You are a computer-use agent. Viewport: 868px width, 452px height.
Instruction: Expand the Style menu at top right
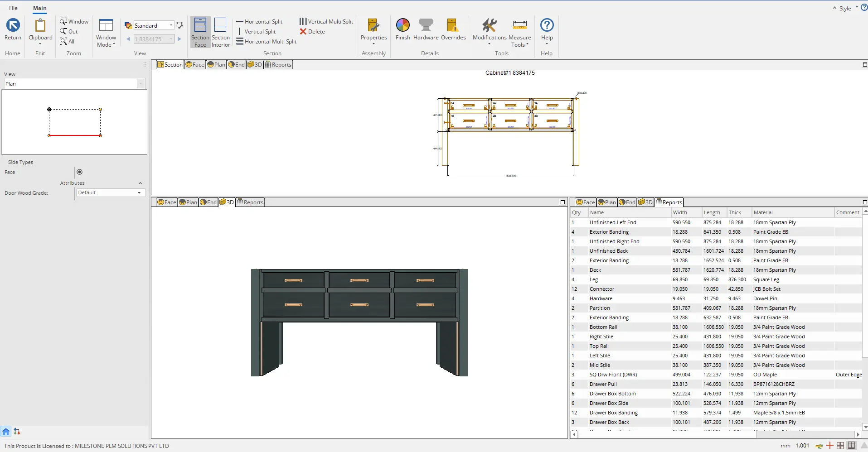845,8
